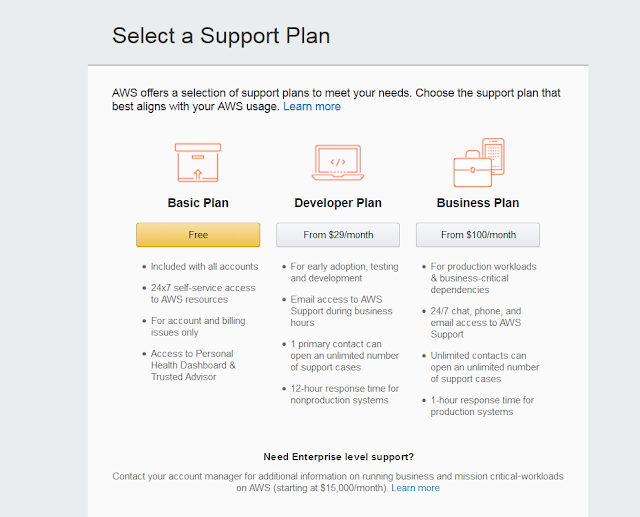Click the Email access during business hours bullet
This screenshot has width=640, height=517.
344,311
